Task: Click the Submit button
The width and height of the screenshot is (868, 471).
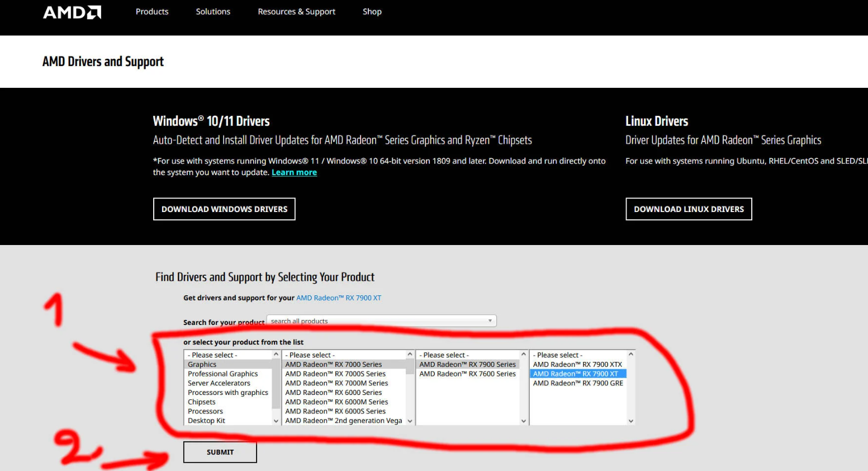Action: click(220, 452)
